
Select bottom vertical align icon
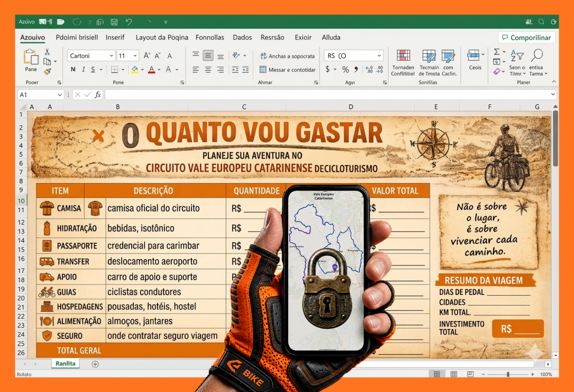[x=221, y=56]
